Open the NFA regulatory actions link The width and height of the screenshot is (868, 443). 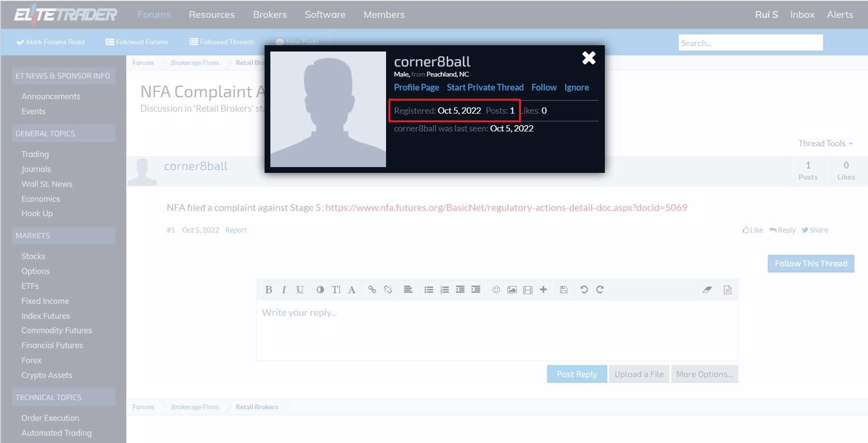point(507,208)
